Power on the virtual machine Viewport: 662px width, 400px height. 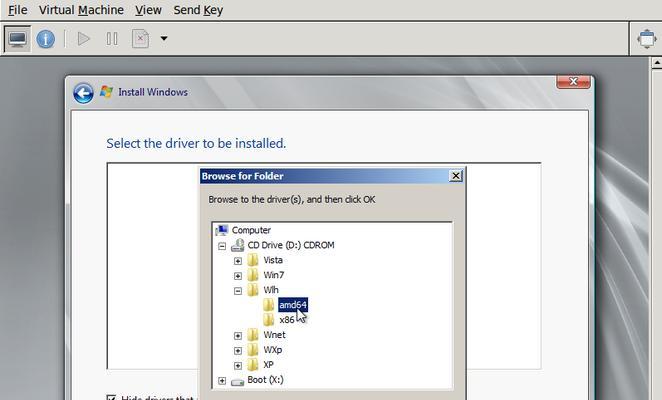tap(84, 39)
